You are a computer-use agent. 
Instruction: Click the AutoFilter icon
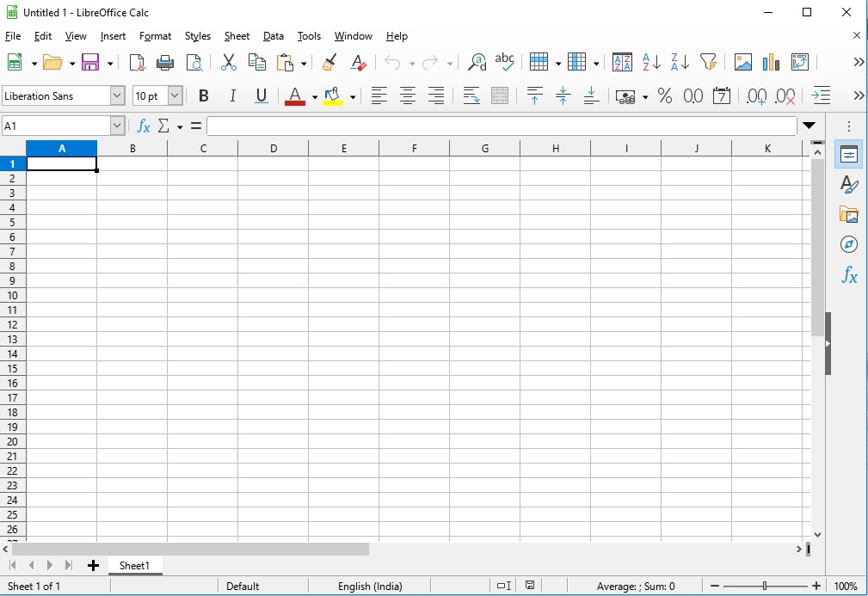point(708,62)
